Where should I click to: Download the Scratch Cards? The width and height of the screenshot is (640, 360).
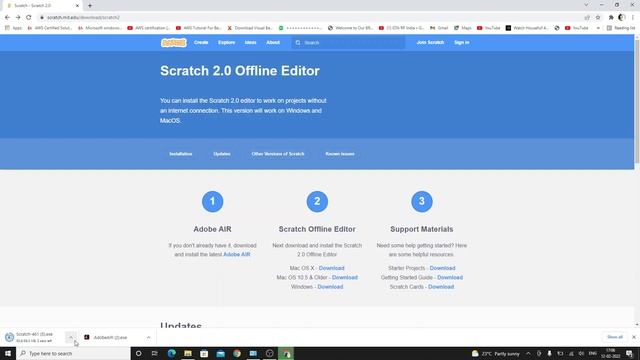click(441, 287)
